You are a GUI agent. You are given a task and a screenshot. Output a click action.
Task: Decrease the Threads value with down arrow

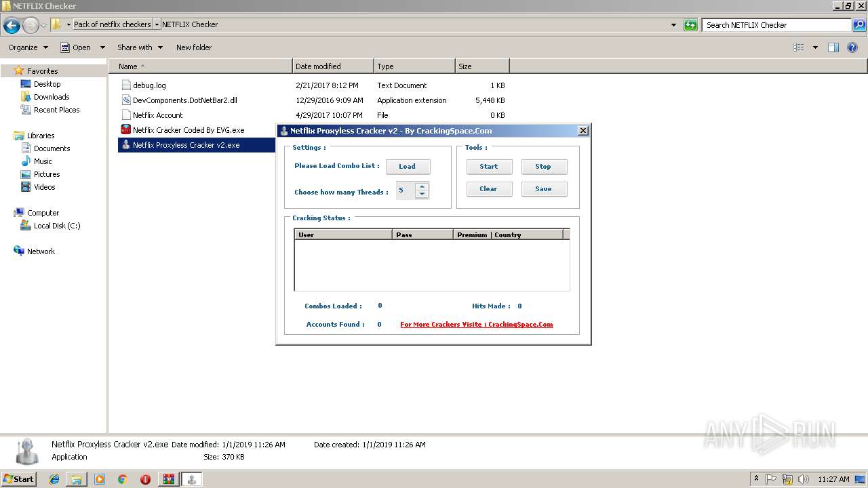(422, 195)
